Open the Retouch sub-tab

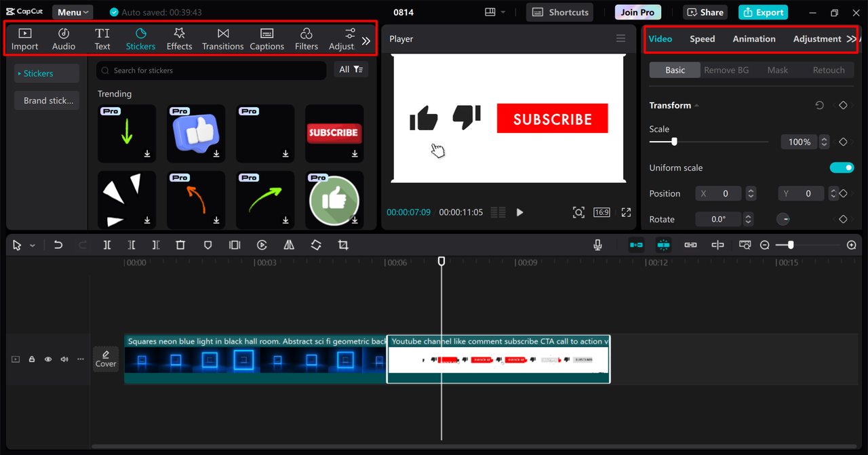pos(829,70)
